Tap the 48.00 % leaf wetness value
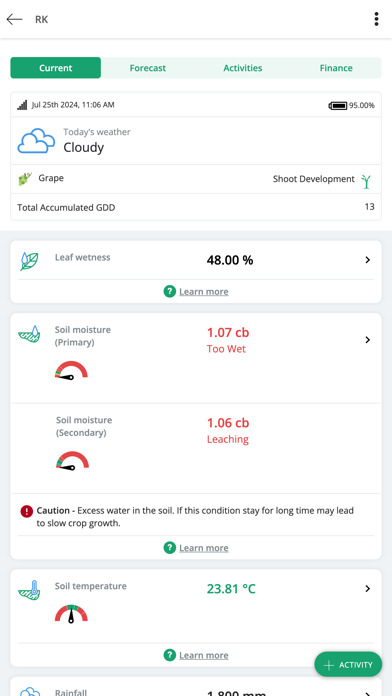The height and width of the screenshot is (696, 392). click(x=230, y=260)
